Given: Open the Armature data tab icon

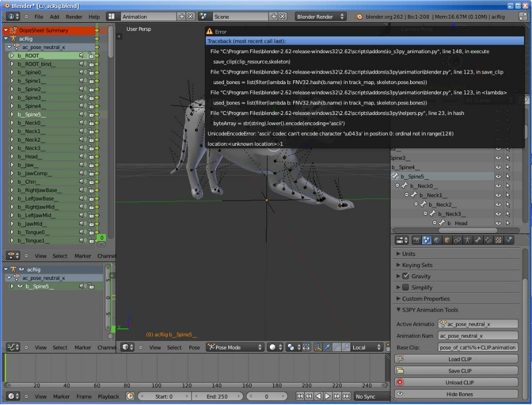Looking at the screenshot, I should 468,241.
